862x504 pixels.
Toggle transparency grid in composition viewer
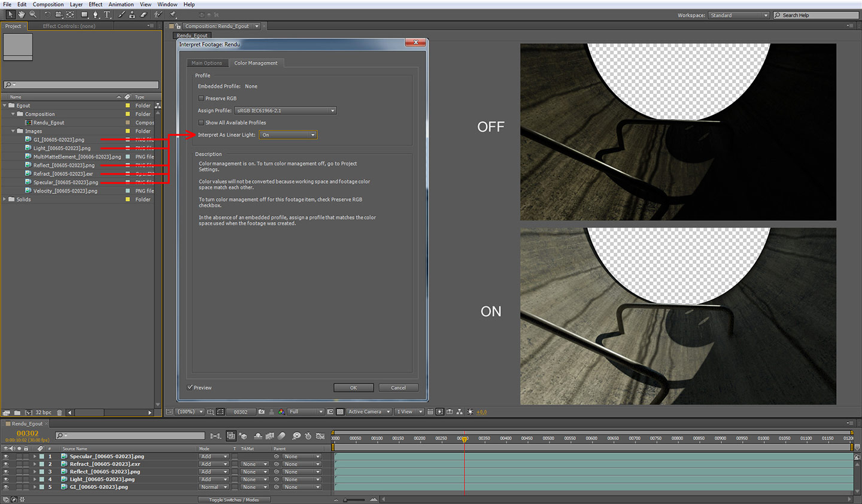[340, 412]
